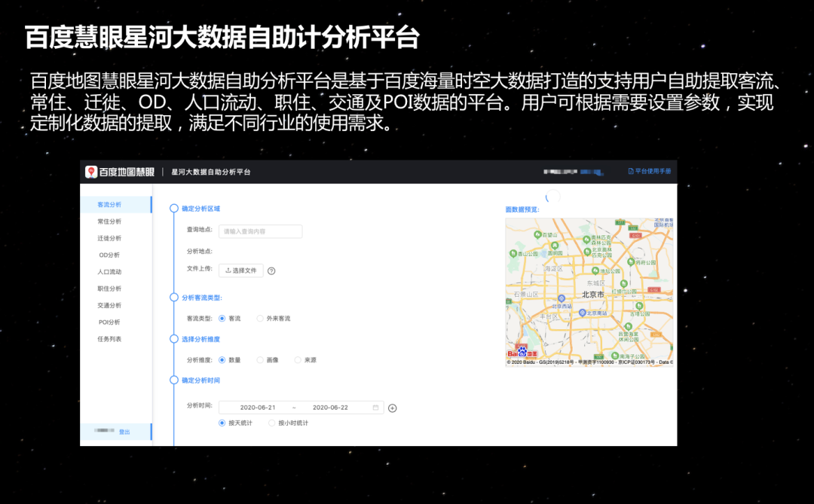Click start date 2020-06-21
The image size is (814, 504).
[x=258, y=408]
